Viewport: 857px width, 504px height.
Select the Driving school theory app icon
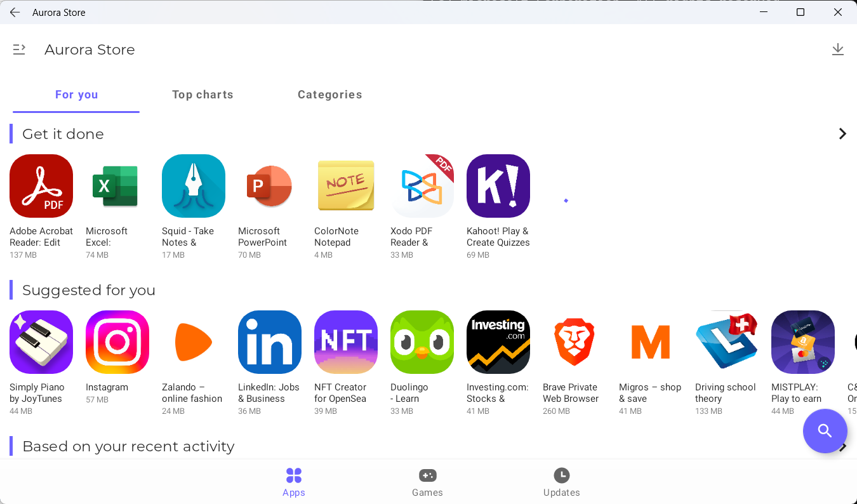(727, 342)
